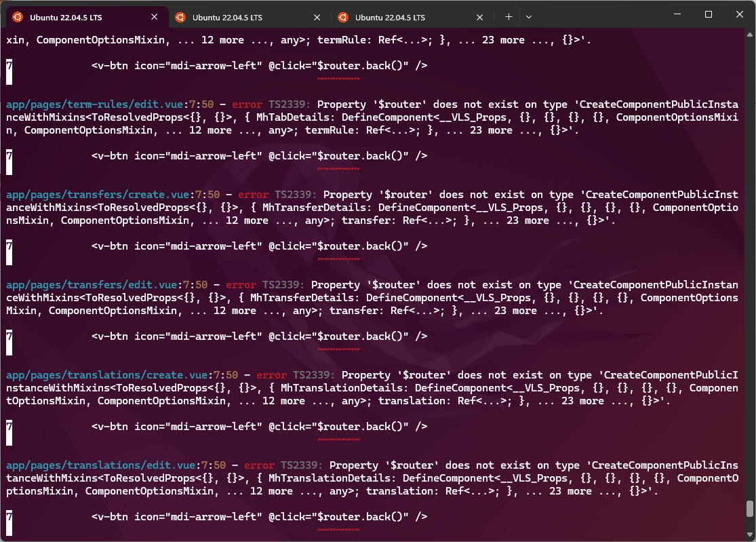Click the Ubuntu logo icon on second tab
This screenshot has width=756, height=542.
180,18
